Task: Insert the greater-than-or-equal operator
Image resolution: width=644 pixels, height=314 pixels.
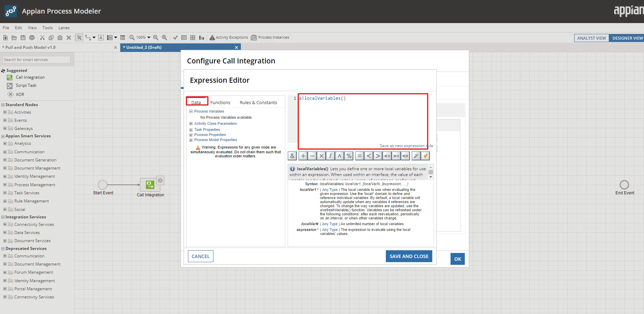Action: 396,156
